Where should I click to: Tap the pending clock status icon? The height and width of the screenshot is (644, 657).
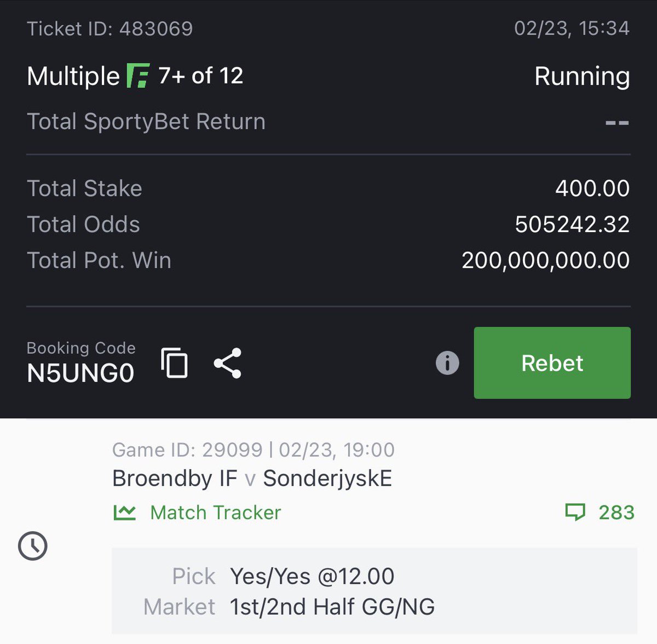point(33,545)
